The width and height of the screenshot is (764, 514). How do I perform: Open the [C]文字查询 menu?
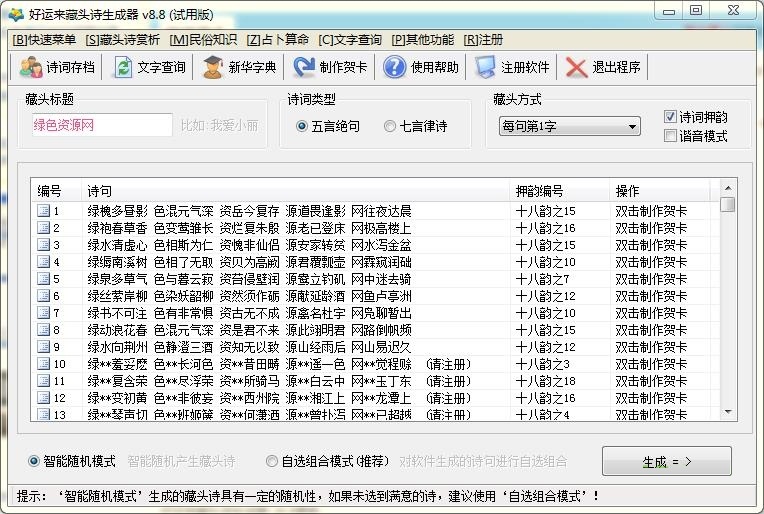pos(350,40)
